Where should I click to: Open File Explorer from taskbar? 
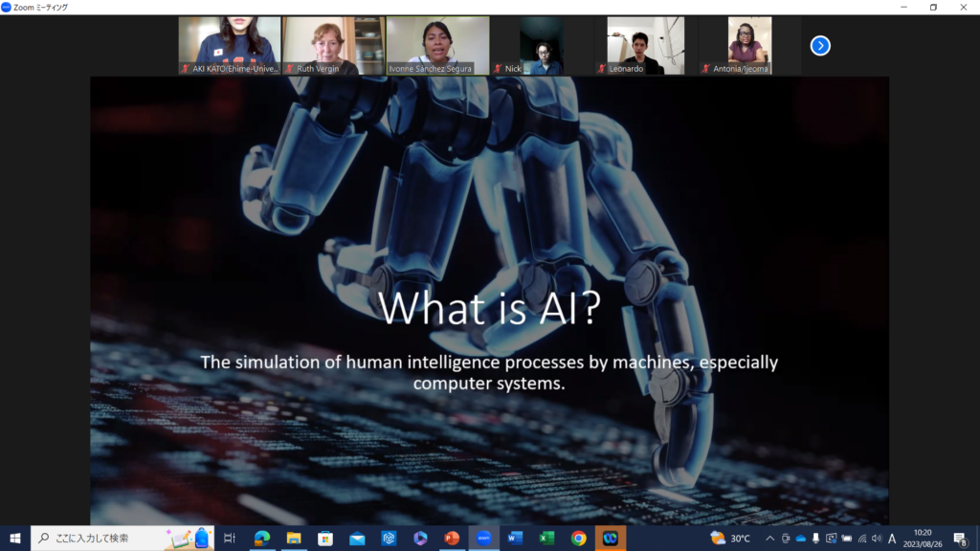[x=294, y=538]
